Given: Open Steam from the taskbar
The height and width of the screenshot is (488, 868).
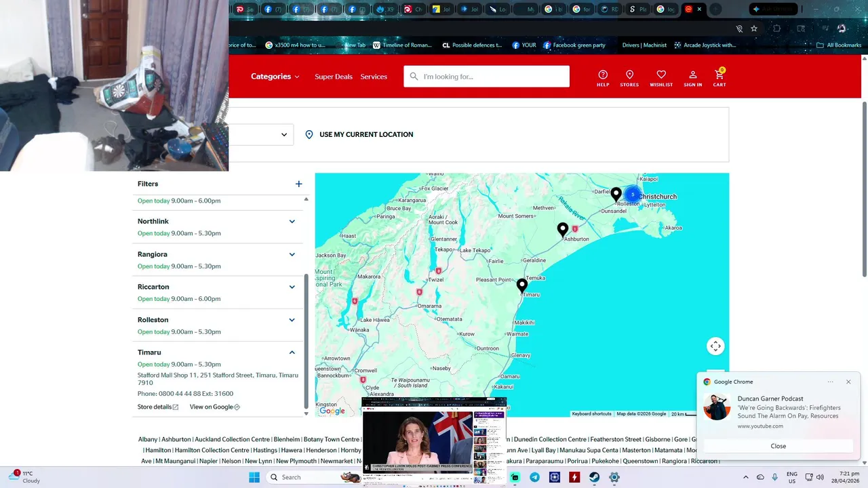Looking at the screenshot, I should [594, 477].
